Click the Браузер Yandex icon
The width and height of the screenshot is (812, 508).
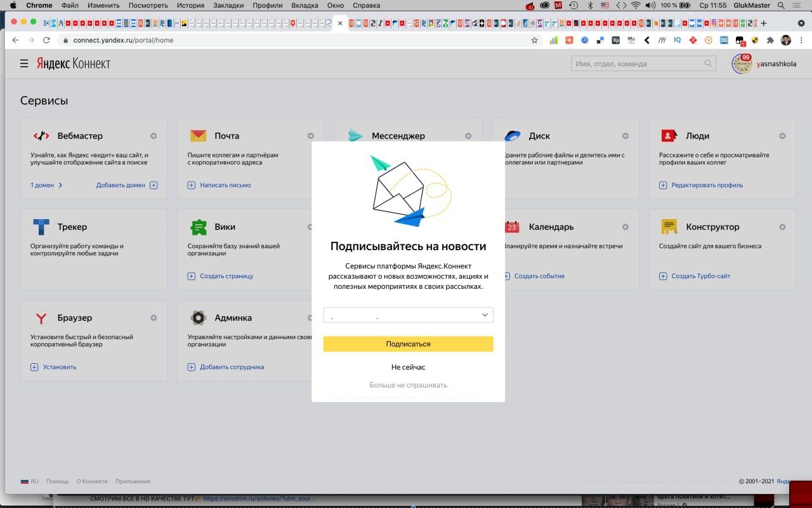tap(41, 317)
